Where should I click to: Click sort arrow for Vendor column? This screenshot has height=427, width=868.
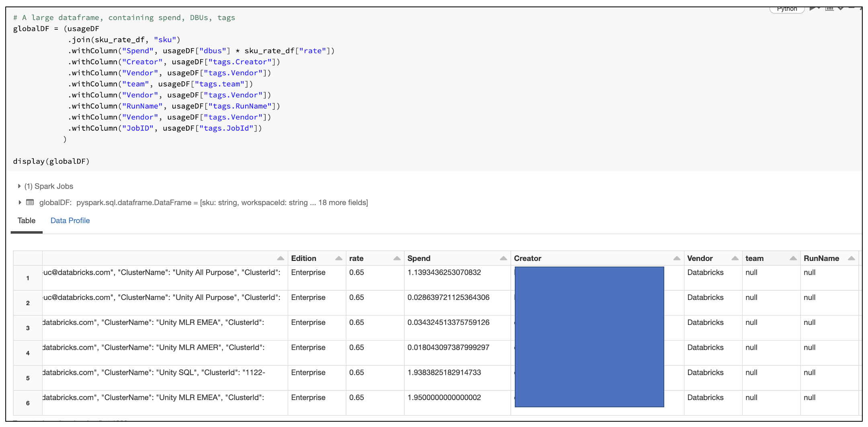[735, 259]
